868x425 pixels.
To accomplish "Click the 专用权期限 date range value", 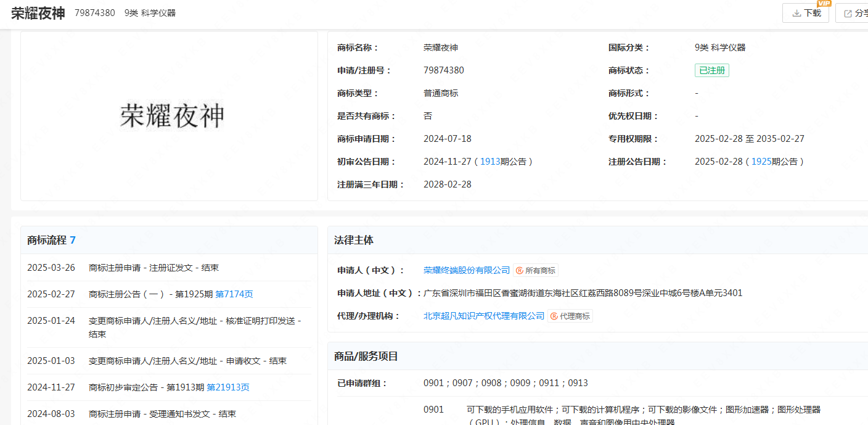I will (x=750, y=139).
